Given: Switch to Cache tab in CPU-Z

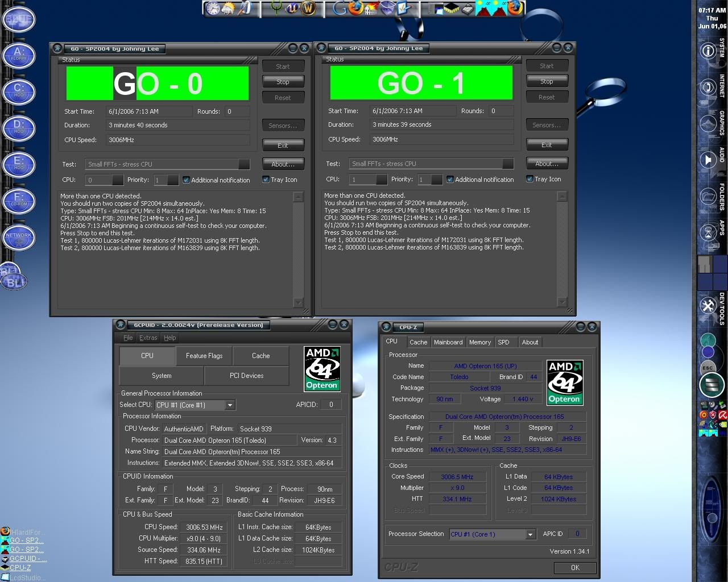Looking at the screenshot, I should pyautogui.click(x=418, y=342).
